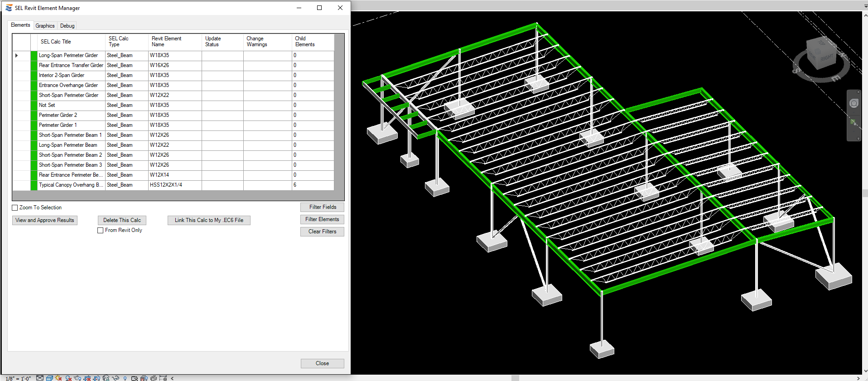The image size is (868, 381).
Task: Tick the From Revit Only checkbox
Action: point(101,230)
